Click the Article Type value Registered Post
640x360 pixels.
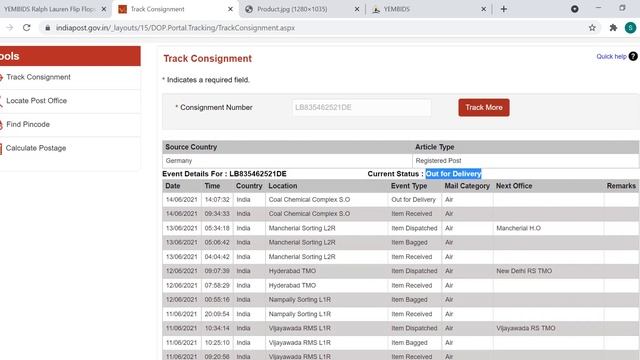[x=438, y=161]
